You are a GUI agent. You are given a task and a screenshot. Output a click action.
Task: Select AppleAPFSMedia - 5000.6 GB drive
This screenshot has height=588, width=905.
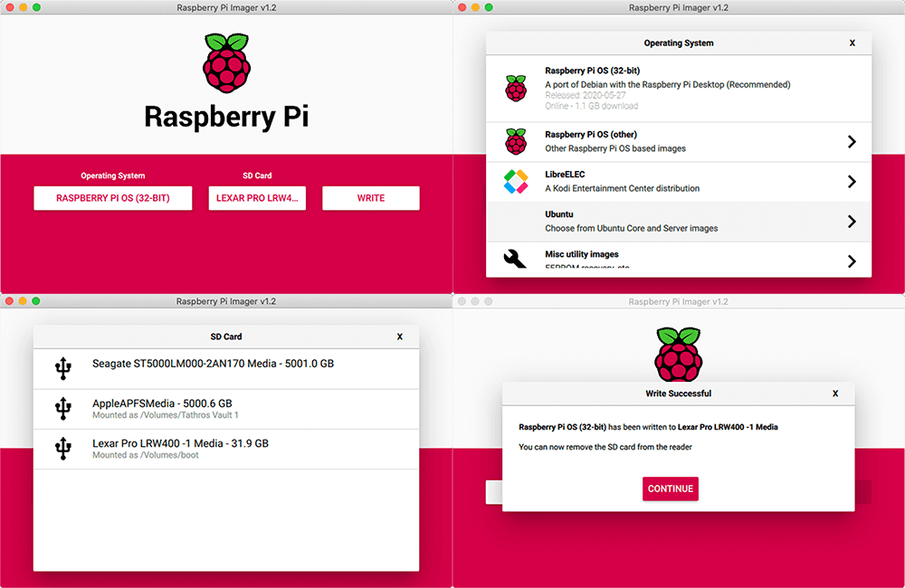pos(226,409)
